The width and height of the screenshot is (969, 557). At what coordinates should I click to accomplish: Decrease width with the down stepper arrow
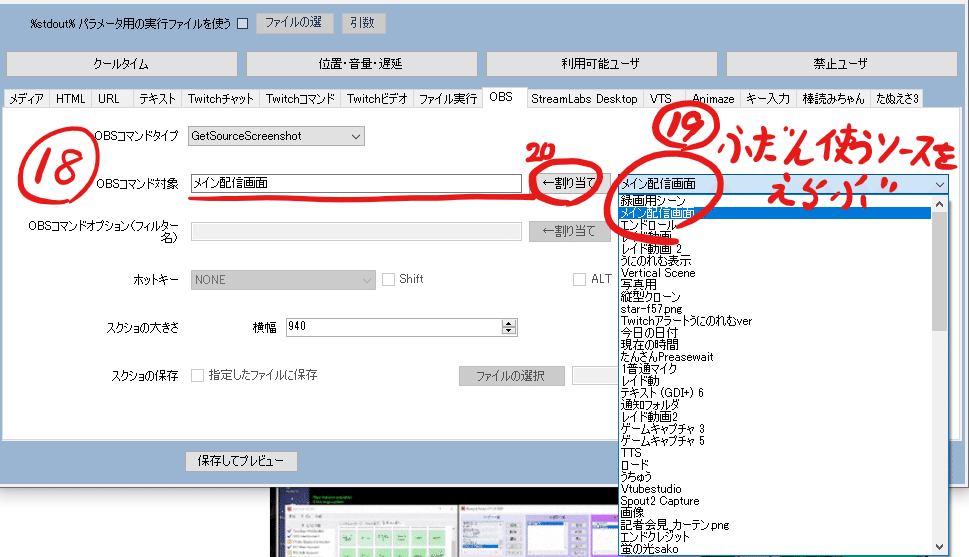point(509,331)
